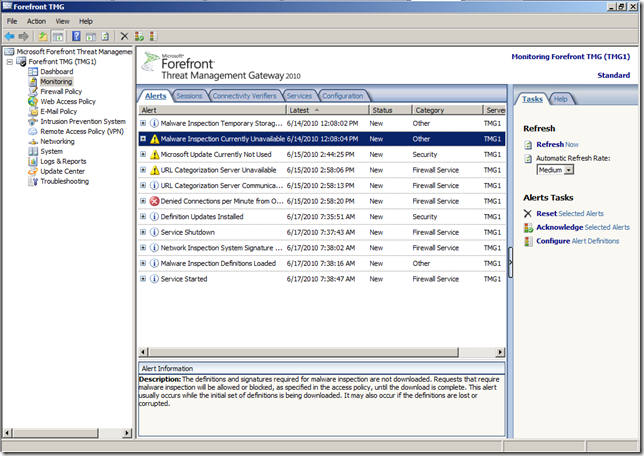This screenshot has height=456, width=644.
Task: Click the Networking tree icon
Action: (x=33, y=142)
